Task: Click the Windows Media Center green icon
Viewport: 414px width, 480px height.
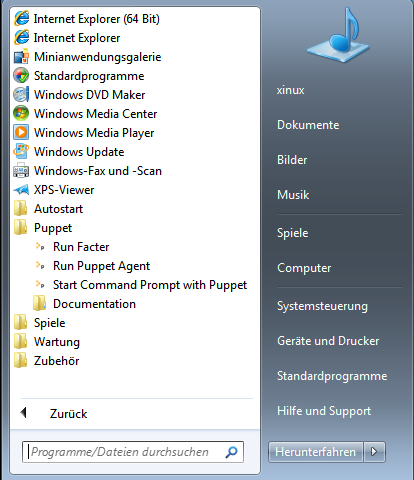Action: 21,114
